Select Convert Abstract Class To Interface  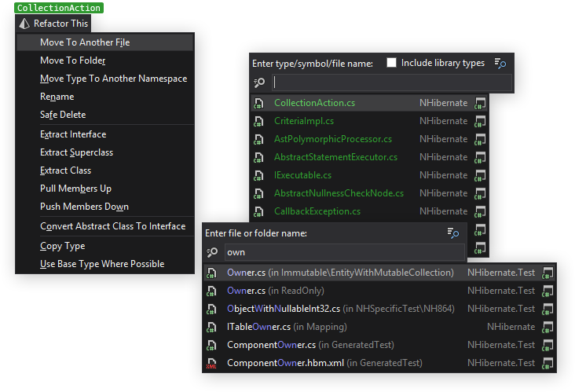[112, 226]
